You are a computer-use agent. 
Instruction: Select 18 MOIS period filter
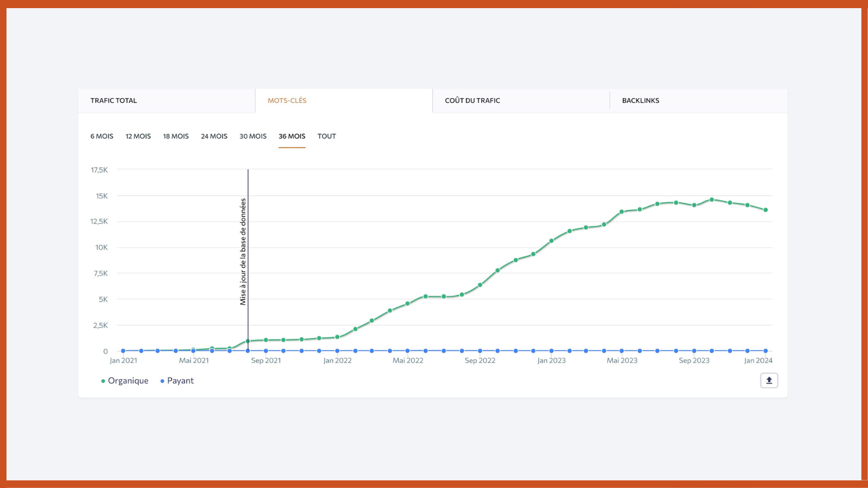point(176,136)
